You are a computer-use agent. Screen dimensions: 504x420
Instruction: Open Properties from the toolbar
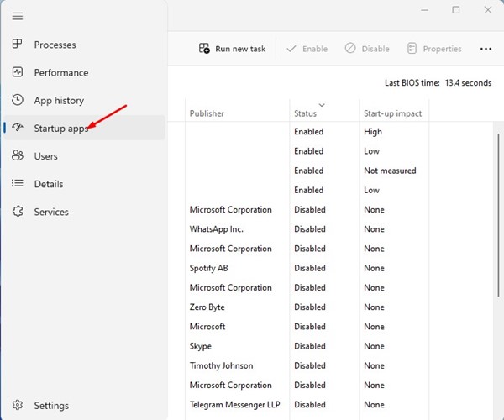coord(434,49)
